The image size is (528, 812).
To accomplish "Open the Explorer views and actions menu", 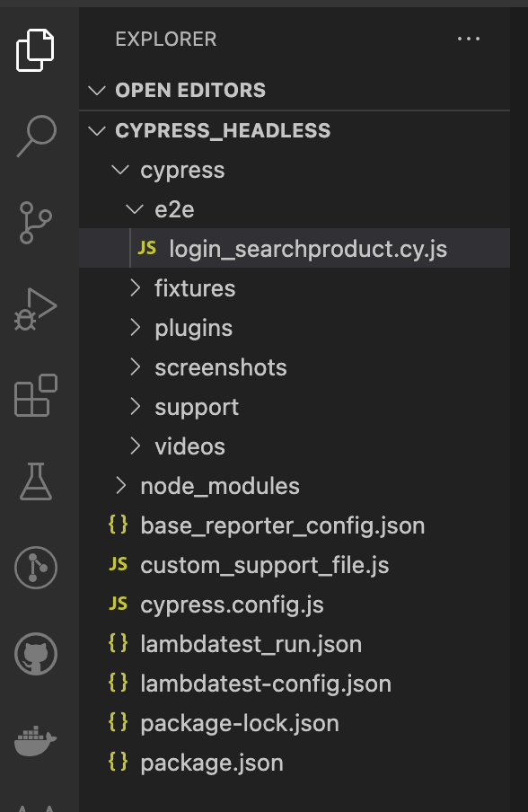I will [x=471, y=39].
